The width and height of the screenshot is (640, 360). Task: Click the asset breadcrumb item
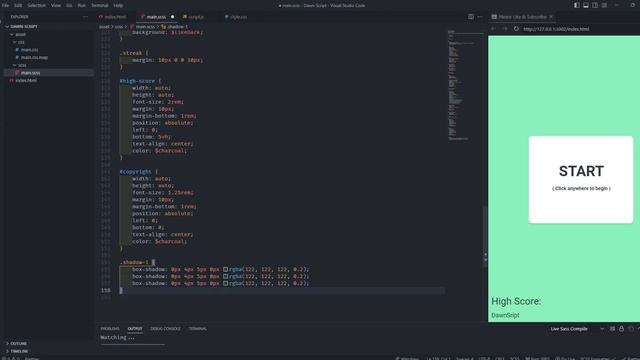click(104, 27)
